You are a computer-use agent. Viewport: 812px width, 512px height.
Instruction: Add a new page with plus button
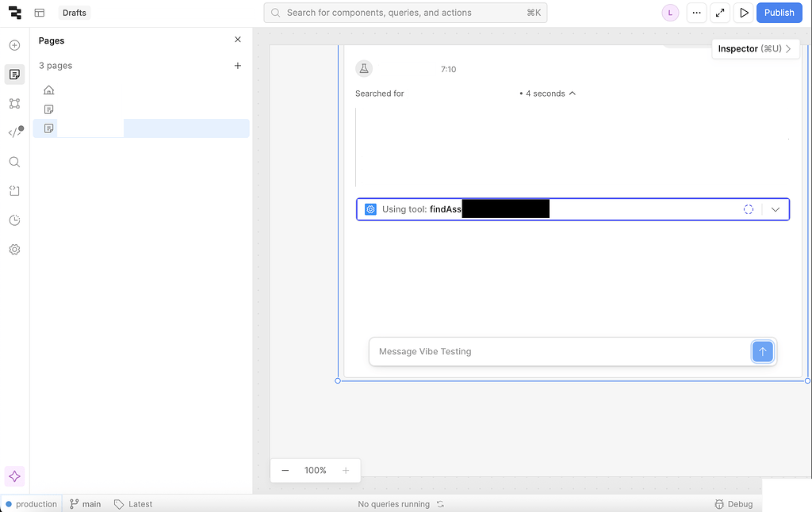pos(237,66)
